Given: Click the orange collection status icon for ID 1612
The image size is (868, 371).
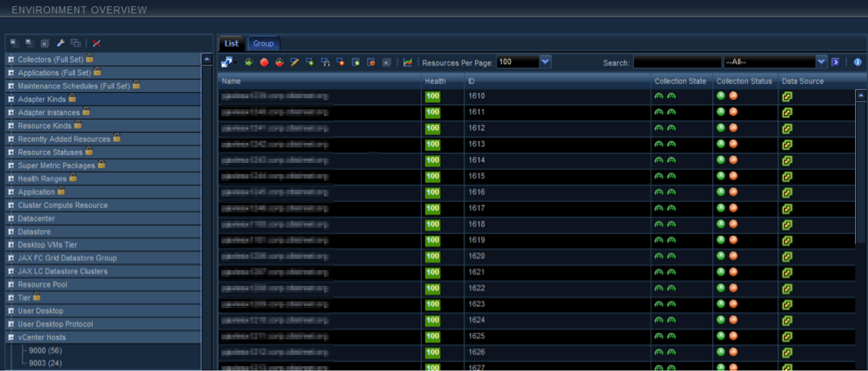Looking at the screenshot, I should [x=733, y=128].
